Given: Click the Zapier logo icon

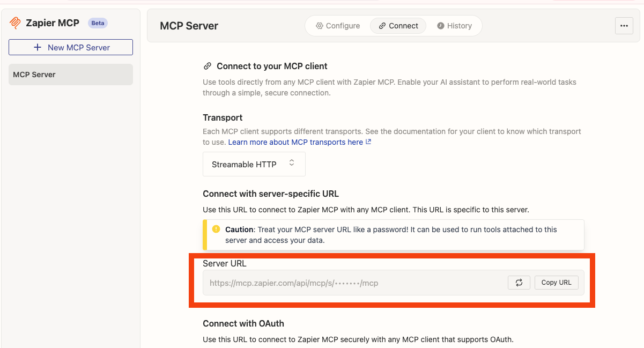Looking at the screenshot, I should click(15, 23).
